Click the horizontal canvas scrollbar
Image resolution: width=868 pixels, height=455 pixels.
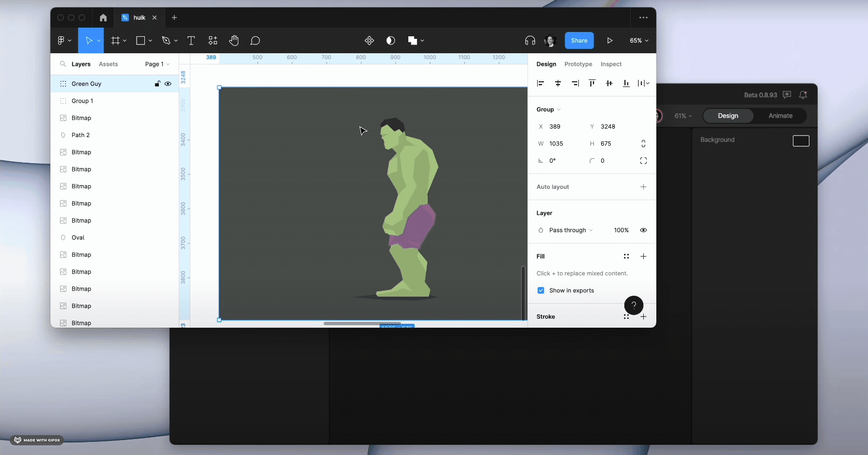coord(362,323)
